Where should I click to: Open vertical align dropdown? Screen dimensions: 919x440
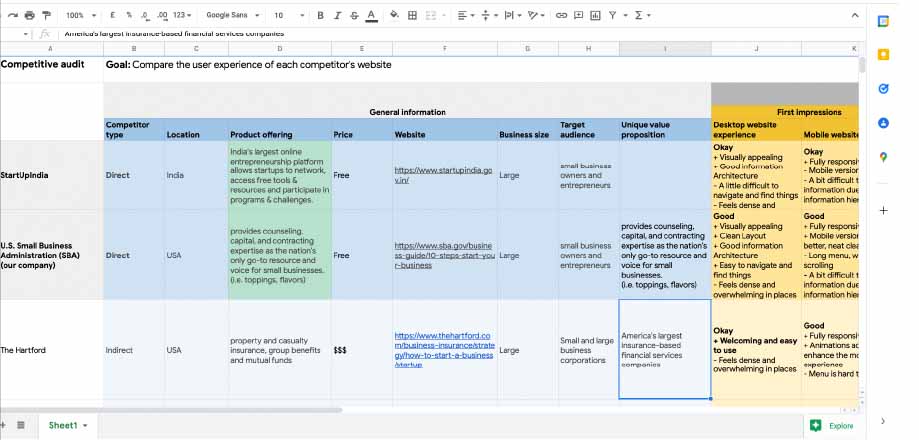tap(489, 15)
